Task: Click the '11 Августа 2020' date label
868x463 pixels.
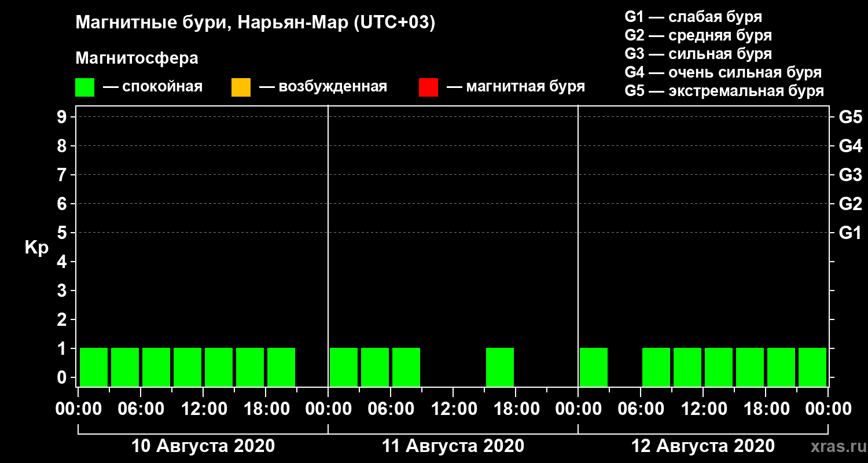Action: pyautogui.click(x=453, y=446)
